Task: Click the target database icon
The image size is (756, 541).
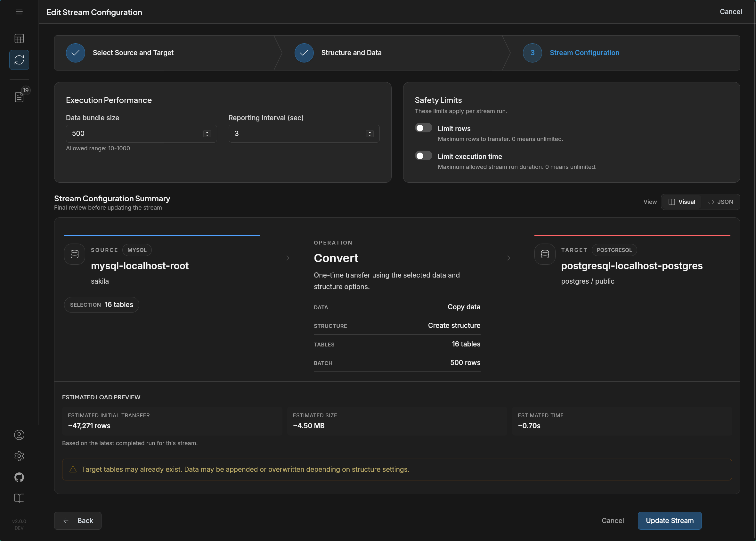Action: tap(545, 254)
